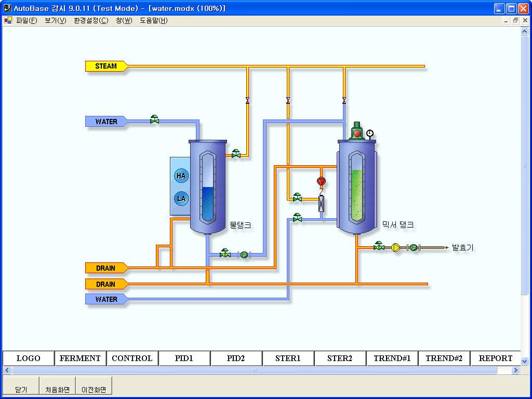Switch to the FERMENT screen tab
Image resolution: width=532 pixels, height=399 pixels.
[x=80, y=358]
